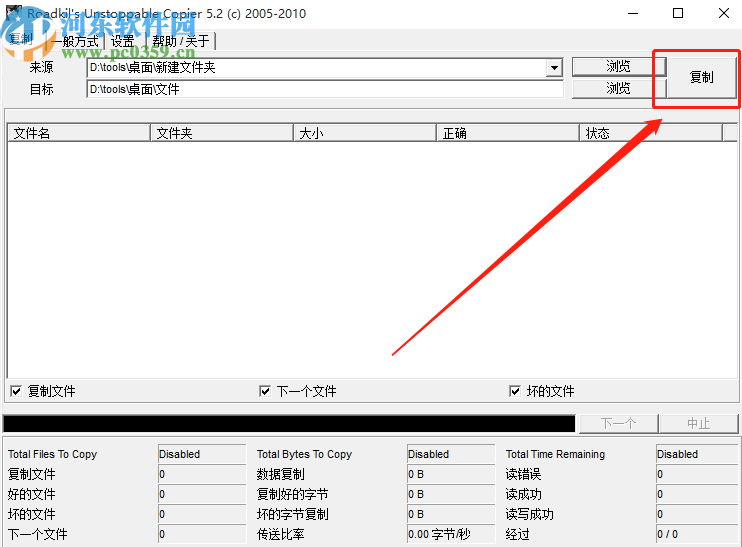Click the 好的文件 value field
742x547 pixels.
[202, 494]
